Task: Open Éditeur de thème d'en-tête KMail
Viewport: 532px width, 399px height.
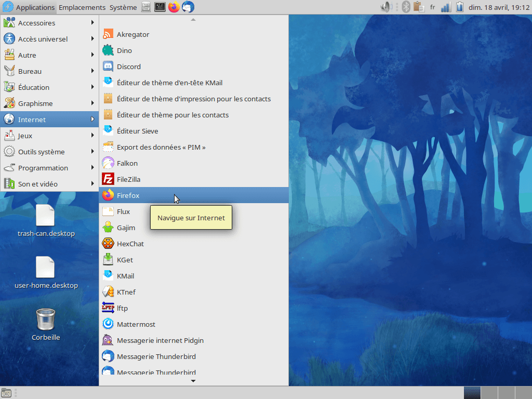Action: tap(194, 83)
